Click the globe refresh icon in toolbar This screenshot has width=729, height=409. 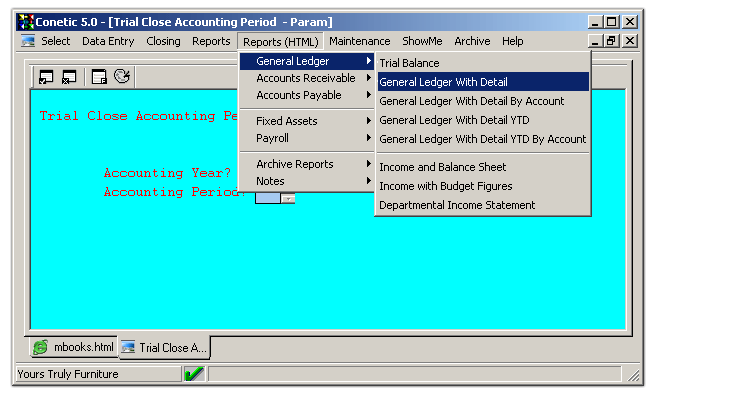click(x=122, y=76)
